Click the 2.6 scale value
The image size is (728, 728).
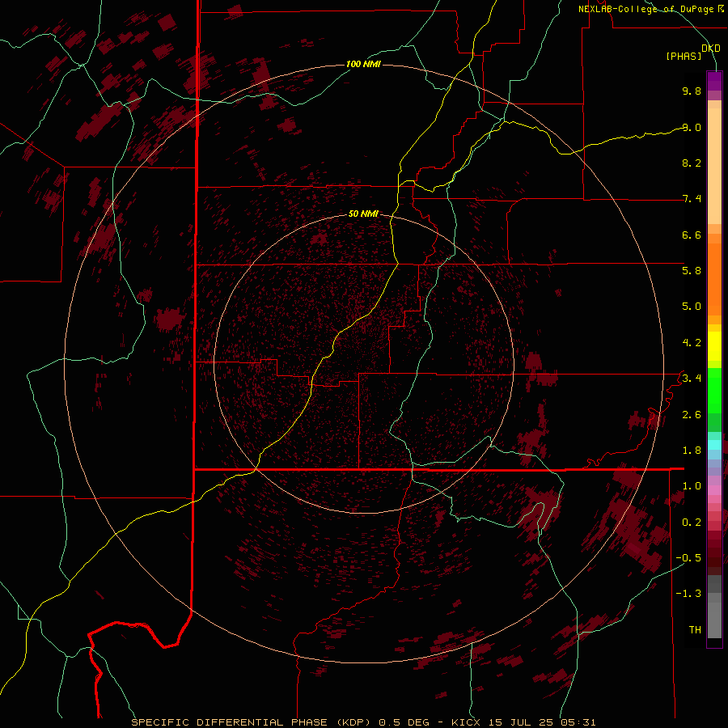(x=692, y=415)
